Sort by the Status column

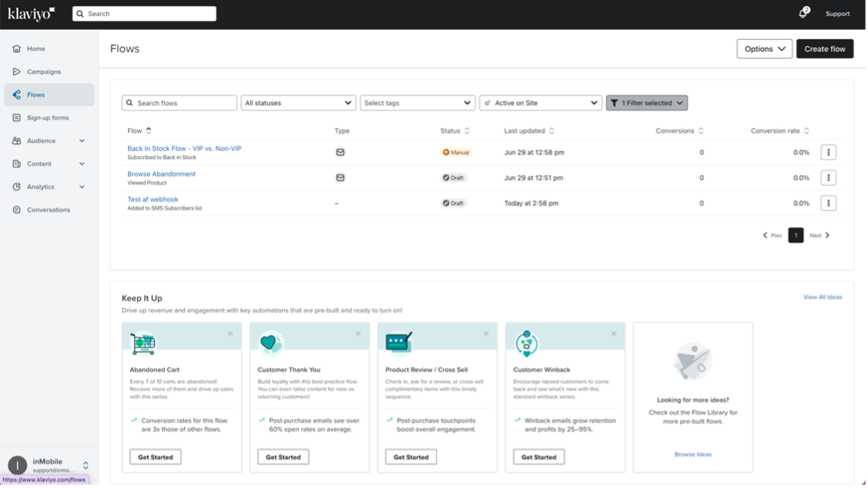coord(455,131)
